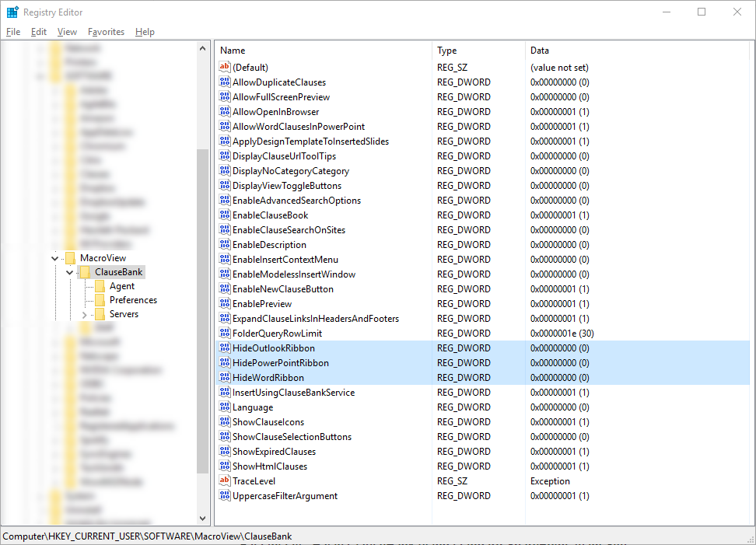Select the ClauseBank key label
756x545 pixels.
[118, 272]
